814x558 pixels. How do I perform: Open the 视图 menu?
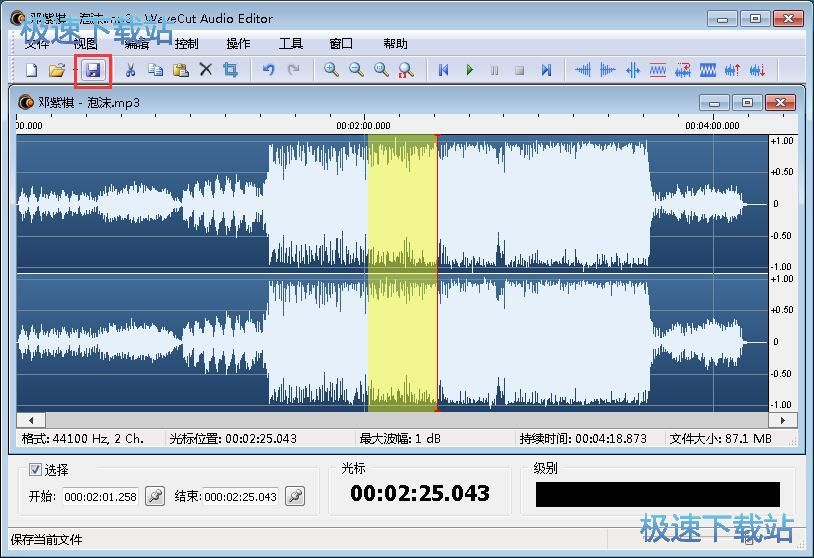click(86, 44)
